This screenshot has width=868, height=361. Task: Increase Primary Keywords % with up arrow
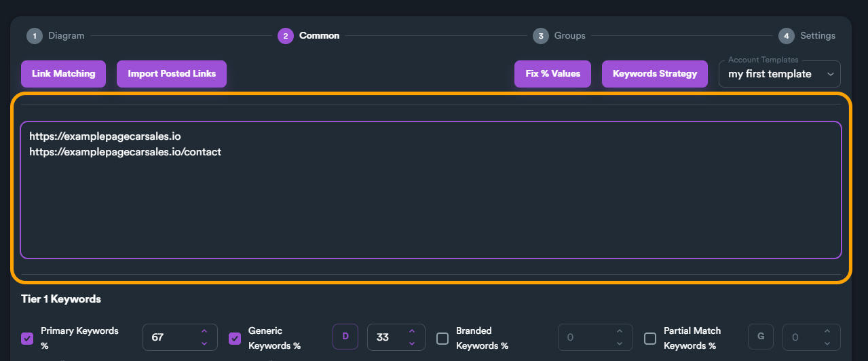[x=204, y=331]
